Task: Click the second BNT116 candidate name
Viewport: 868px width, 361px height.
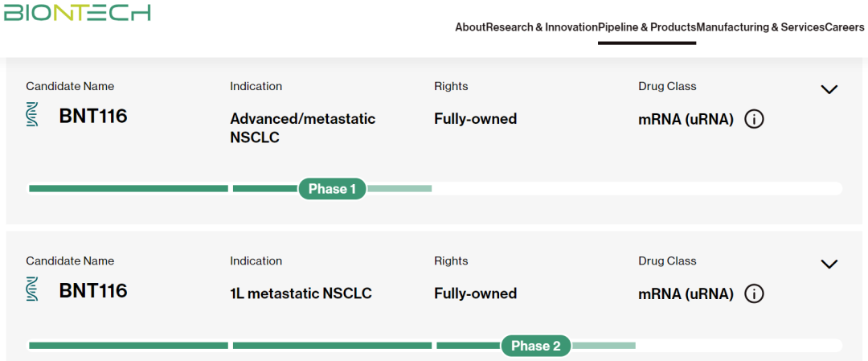Action: pos(93,290)
